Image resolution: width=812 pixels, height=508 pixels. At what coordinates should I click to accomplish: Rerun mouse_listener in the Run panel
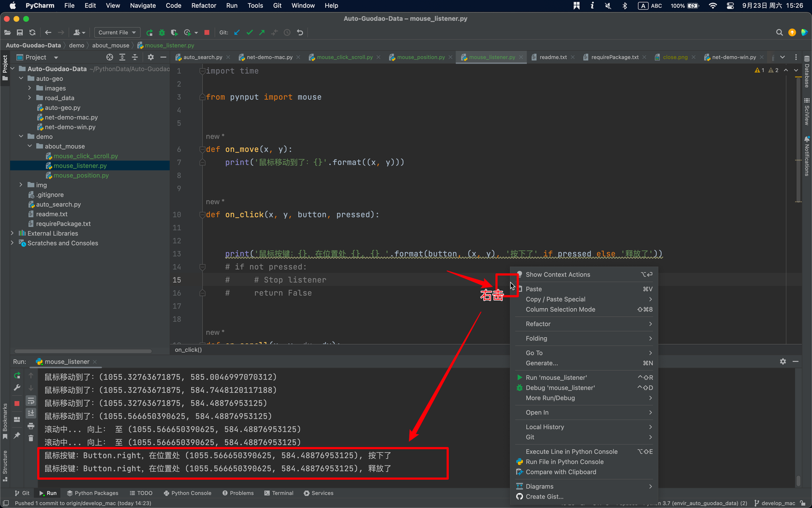coord(17,375)
